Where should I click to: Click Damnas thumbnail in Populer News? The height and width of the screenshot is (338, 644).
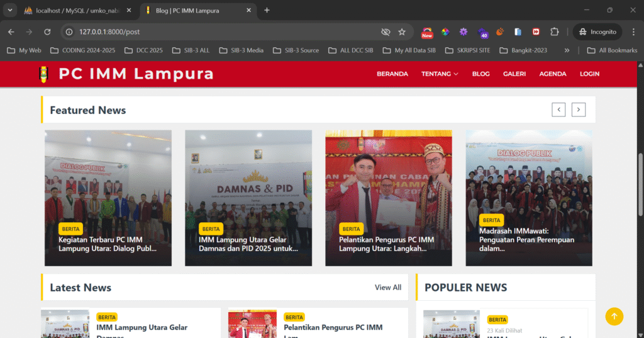tap(452, 324)
